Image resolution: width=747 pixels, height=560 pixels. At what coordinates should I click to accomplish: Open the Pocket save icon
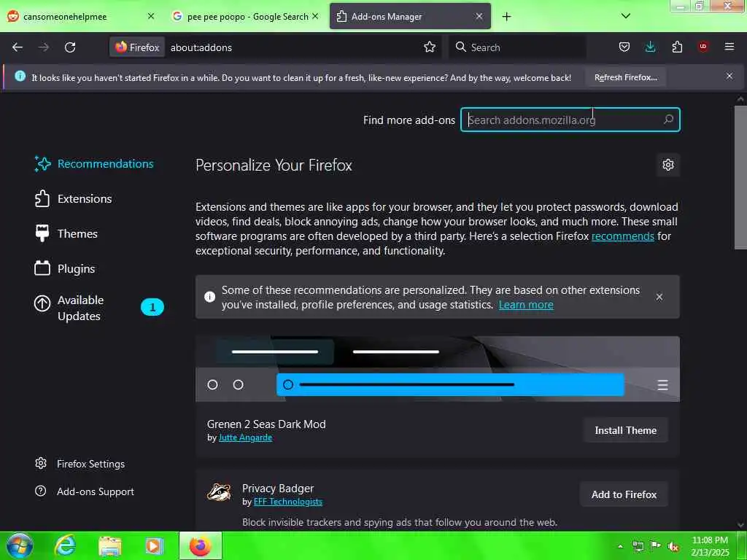click(624, 47)
